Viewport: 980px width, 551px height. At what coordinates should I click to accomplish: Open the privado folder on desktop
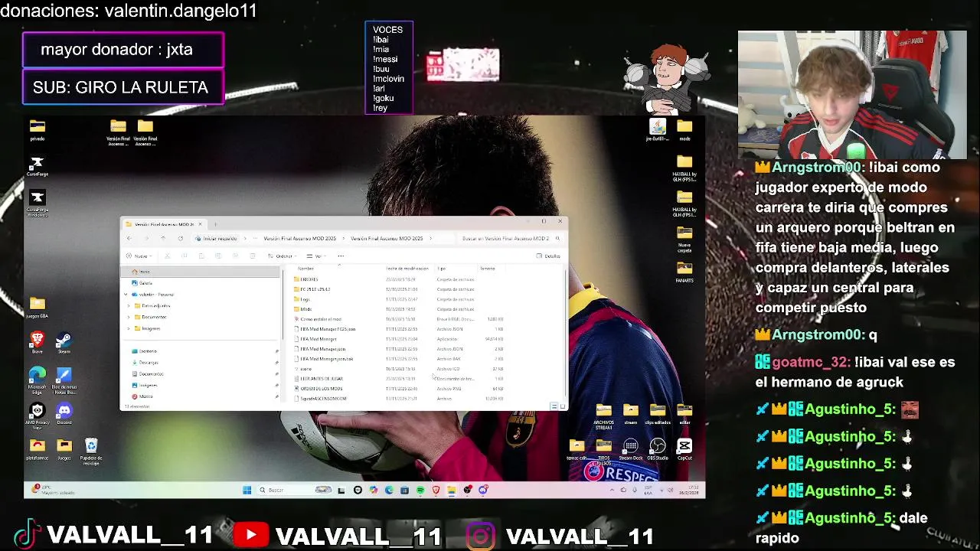37,130
